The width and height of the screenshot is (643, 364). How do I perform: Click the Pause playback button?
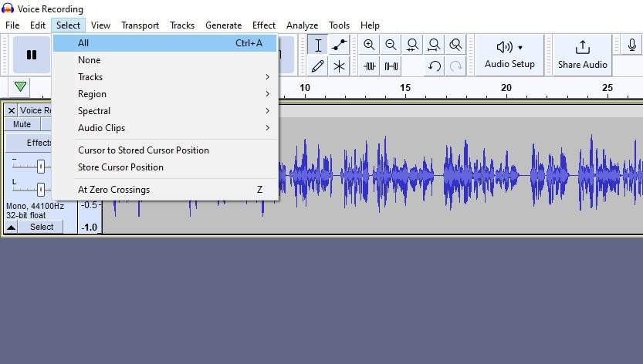point(32,55)
